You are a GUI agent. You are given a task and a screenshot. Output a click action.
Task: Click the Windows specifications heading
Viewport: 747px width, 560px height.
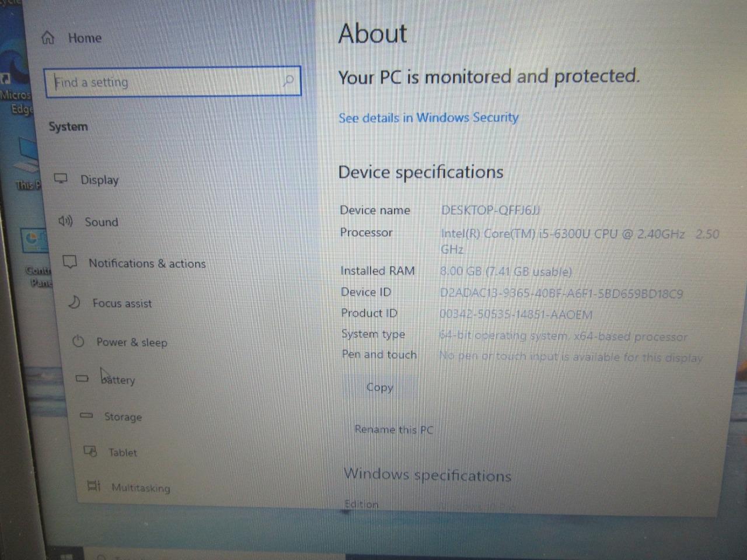coord(428,475)
